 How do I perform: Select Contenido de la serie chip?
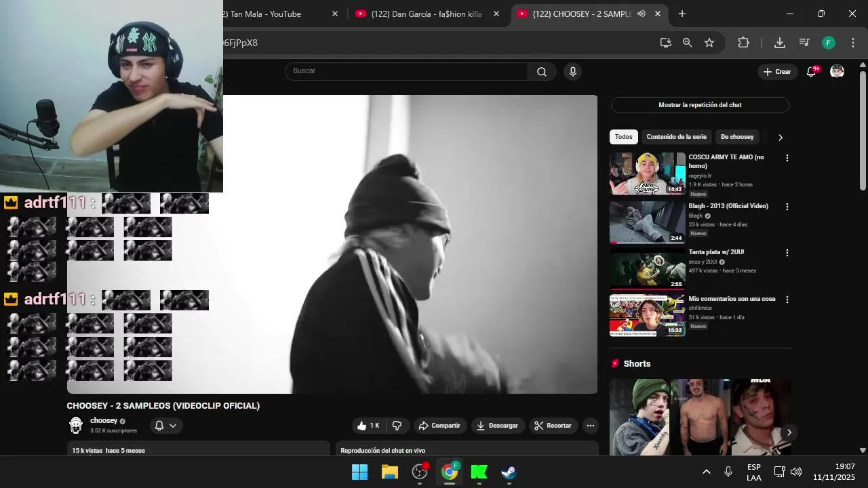point(676,137)
